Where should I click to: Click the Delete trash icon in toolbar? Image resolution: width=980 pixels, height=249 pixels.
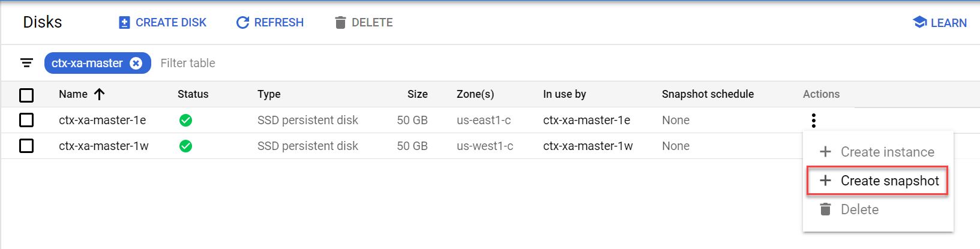point(340,23)
